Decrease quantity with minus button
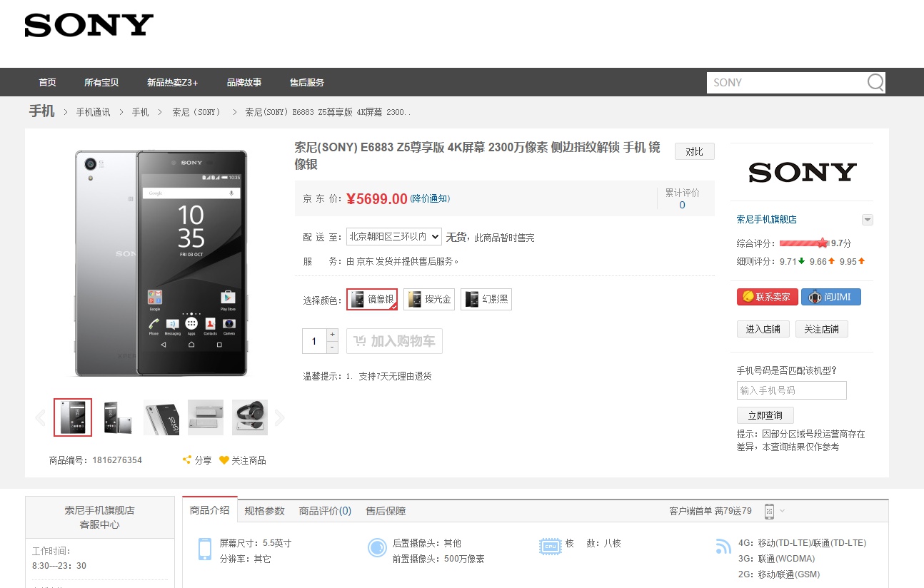 332,347
